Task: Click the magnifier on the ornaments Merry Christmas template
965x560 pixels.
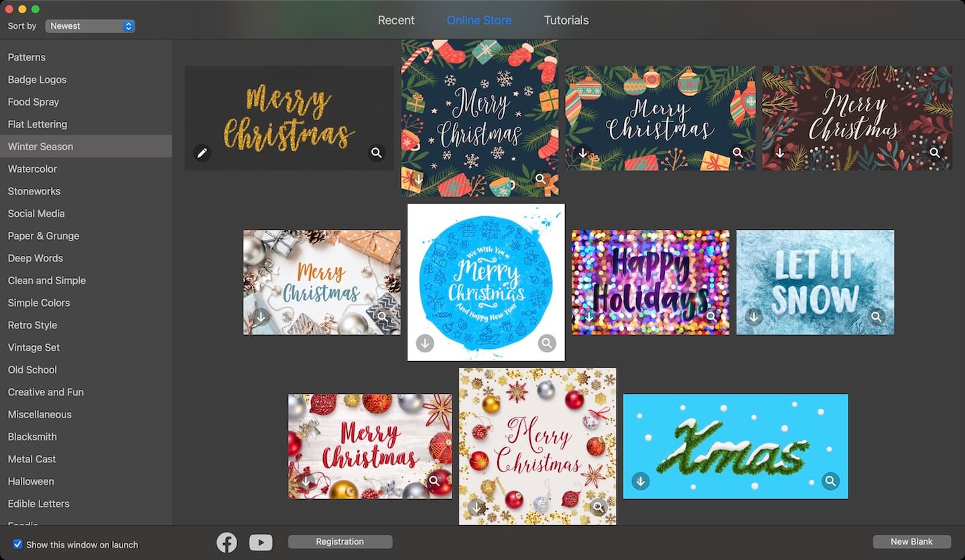Action: (738, 153)
